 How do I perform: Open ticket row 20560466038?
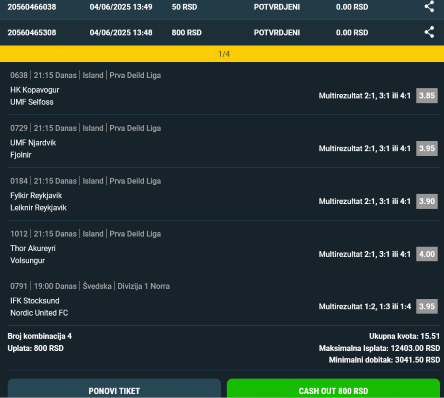click(222, 9)
